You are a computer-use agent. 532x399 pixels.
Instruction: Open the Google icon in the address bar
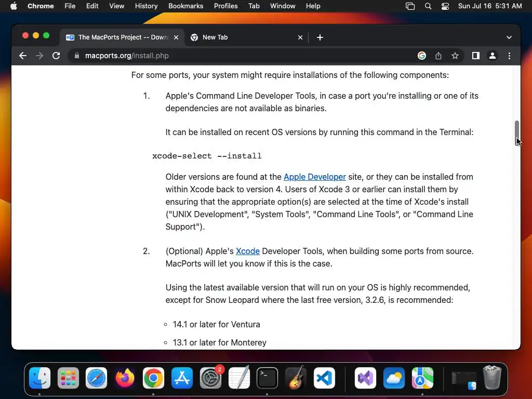coord(422,56)
